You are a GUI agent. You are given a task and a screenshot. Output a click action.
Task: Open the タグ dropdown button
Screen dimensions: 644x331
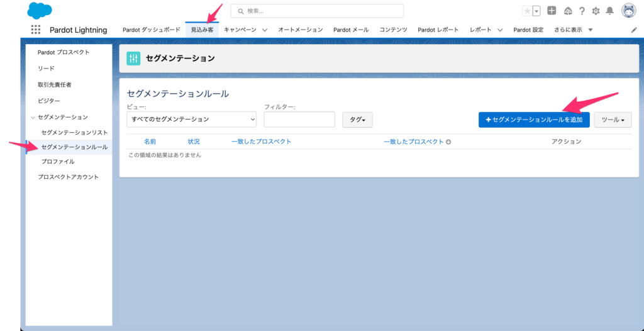click(357, 120)
